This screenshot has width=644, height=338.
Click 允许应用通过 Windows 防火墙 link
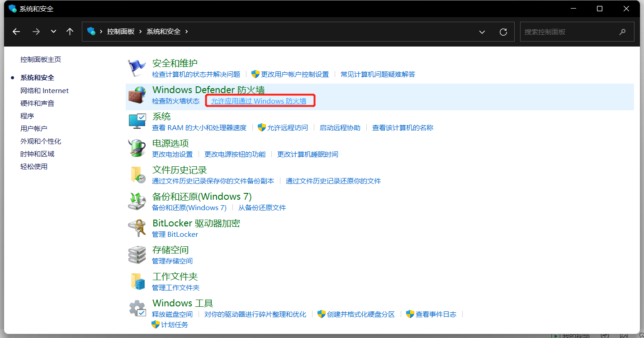coord(259,101)
